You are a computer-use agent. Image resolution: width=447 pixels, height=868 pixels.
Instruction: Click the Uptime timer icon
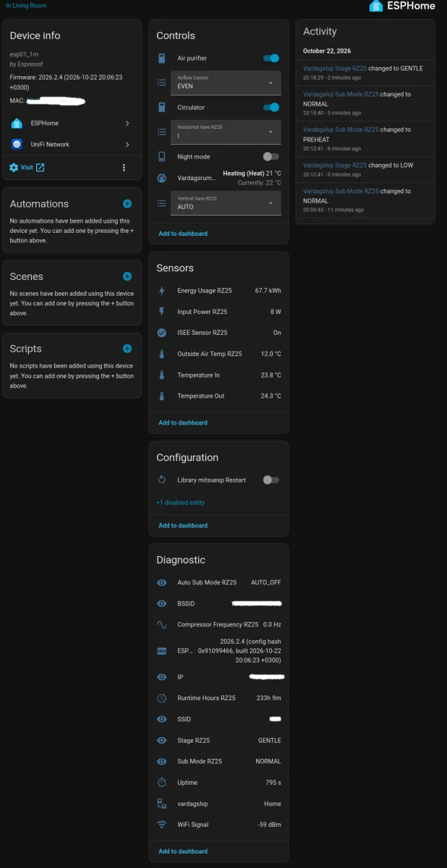pyautogui.click(x=162, y=783)
